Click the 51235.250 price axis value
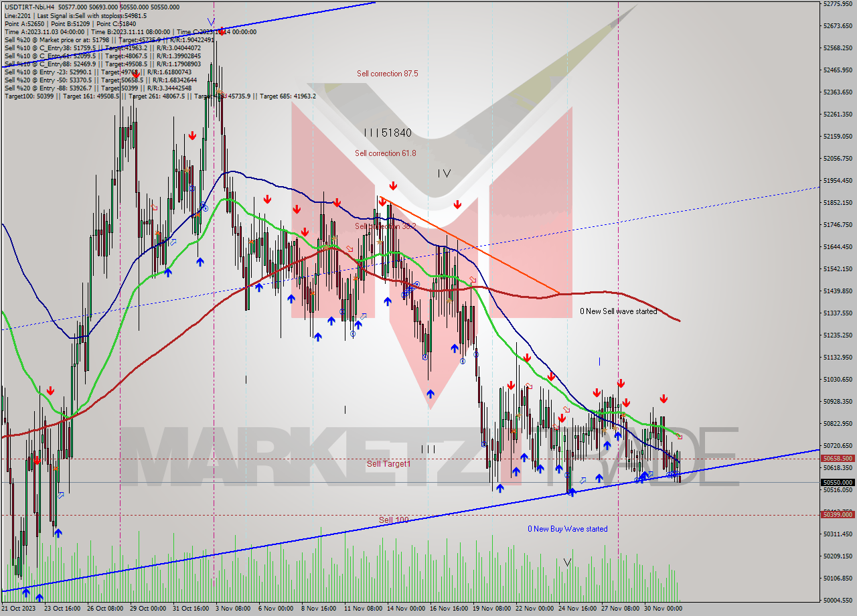857x616 pixels. [x=838, y=335]
